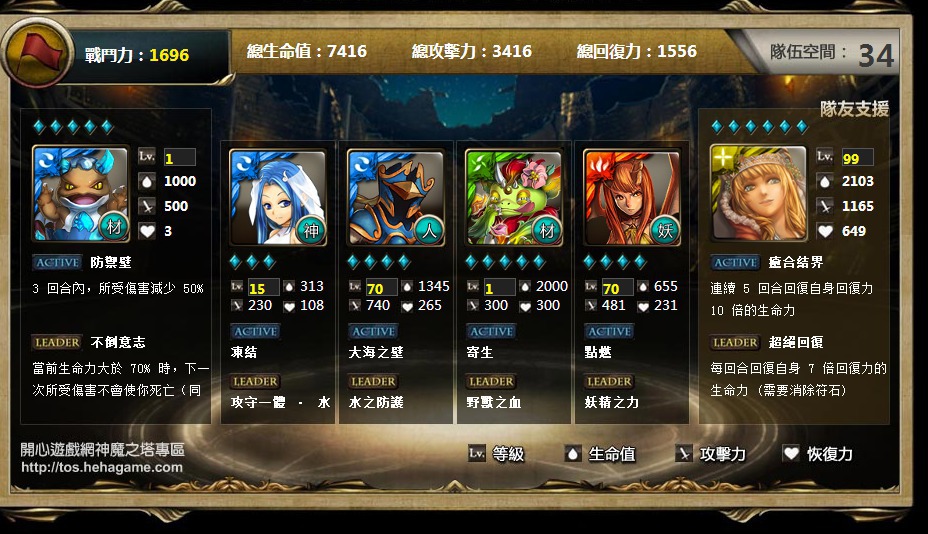Click the droplet legend icon beside 生命值
The width and height of the screenshot is (928, 534).
pos(572,453)
